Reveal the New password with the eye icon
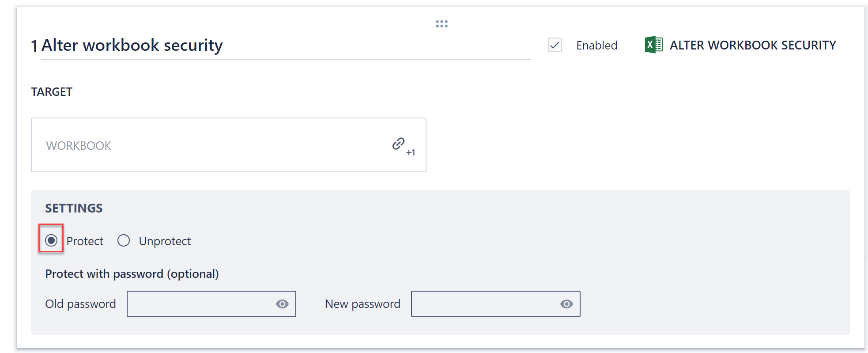The width and height of the screenshot is (868, 353). 567,304
